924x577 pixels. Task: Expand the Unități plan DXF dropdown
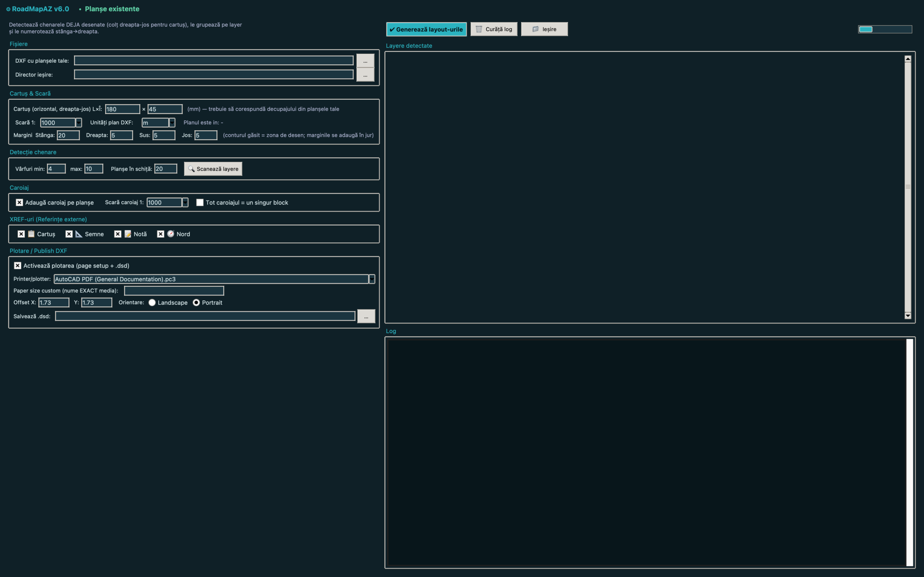point(172,123)
